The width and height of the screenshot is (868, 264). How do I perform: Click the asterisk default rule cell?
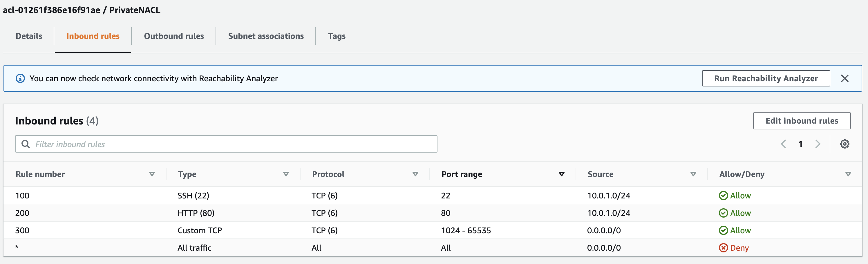(17, 247)
